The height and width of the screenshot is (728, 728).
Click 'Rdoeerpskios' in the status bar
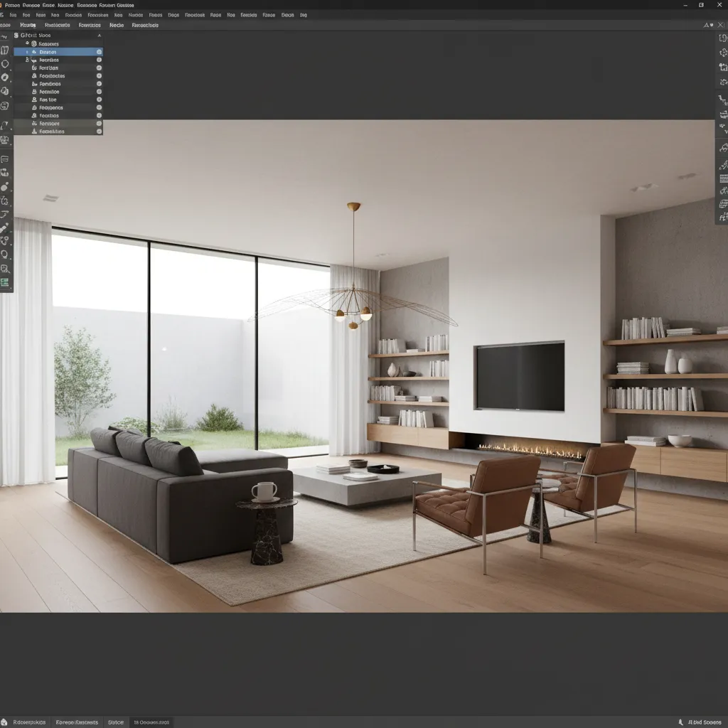click(x=29, y=722)
